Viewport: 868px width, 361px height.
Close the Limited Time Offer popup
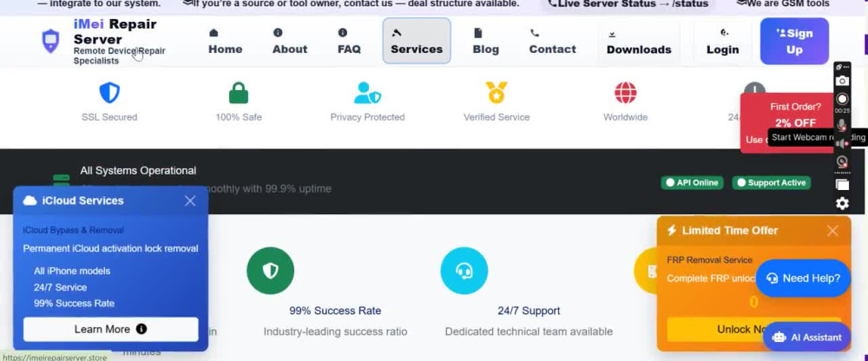832,231
